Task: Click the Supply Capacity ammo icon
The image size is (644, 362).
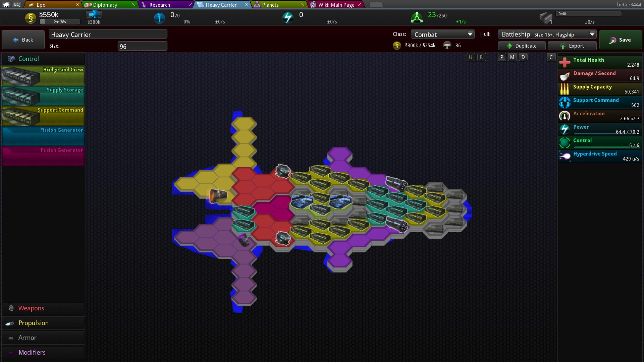Action: (x=565, y=89)
